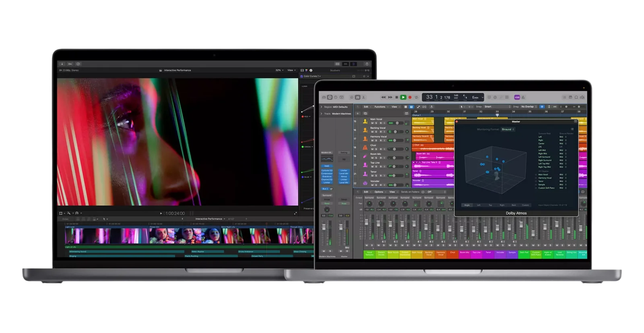The height and width of the screenshot is (333, 644).
Task: Open the Keyword Editor key icon
Action: click(70, 64)
